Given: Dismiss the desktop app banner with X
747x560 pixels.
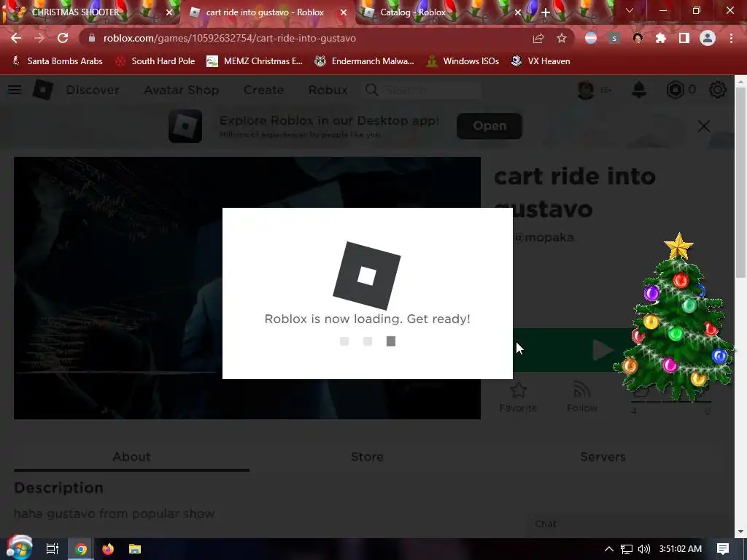Looking at the screenshot, I should [x=704, y=126].
